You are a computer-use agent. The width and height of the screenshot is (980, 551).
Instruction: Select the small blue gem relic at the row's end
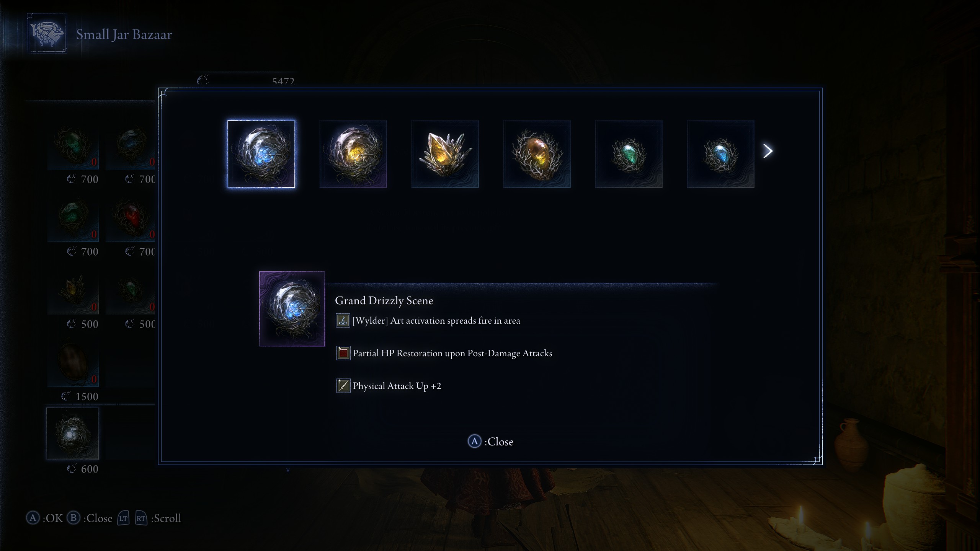[720, 154]
